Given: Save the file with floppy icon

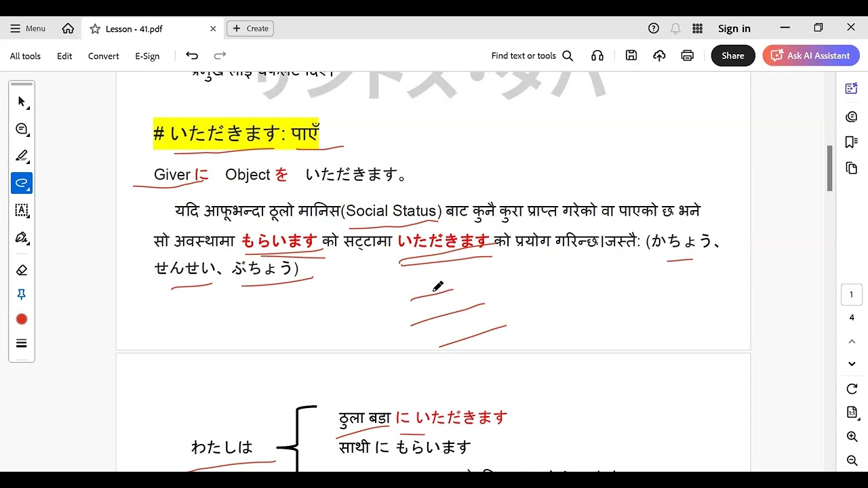Looking at the screenshot, I should point(631,56).
